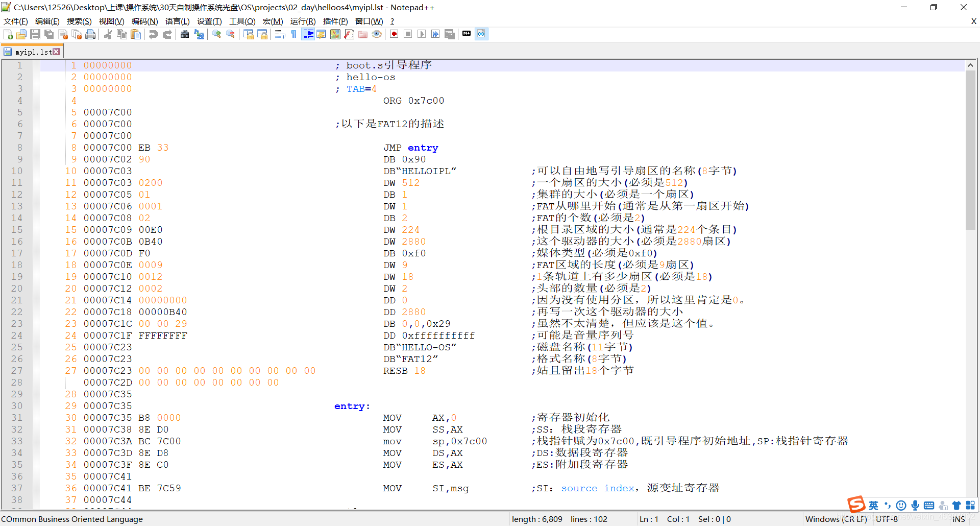Toggle synchronized vertical scrolling icon
The height and width of the screenshot is (526, 980).
[249, 34]
